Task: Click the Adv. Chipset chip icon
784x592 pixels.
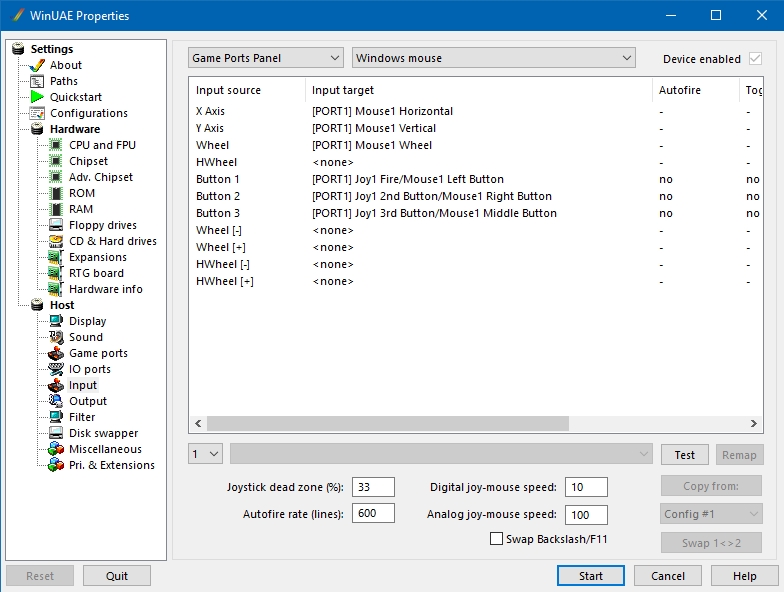Action: click(x=56, y=178)
